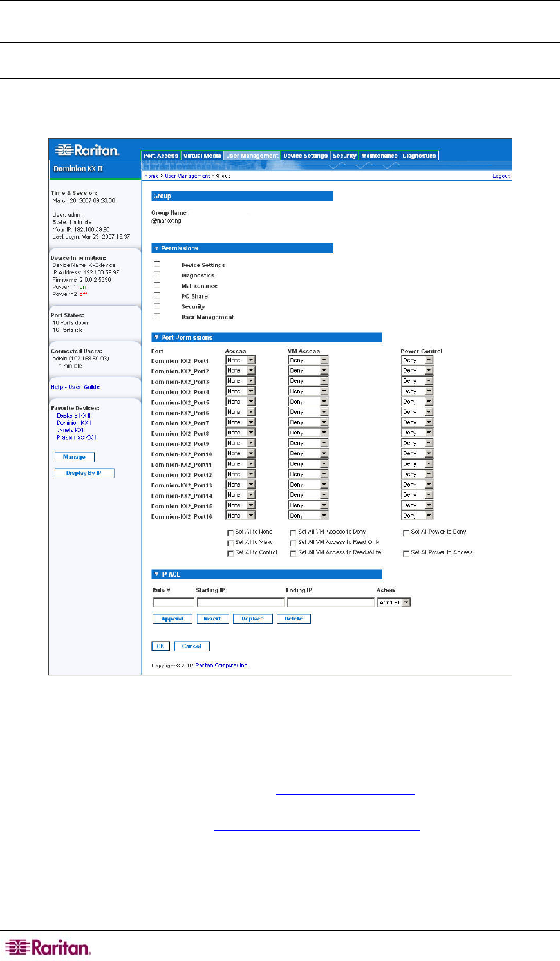Image resolution: width=560 pixels, height=961 pixels.
Task: Open the IP ACL Action dropdown
Action: coord(394,602)
